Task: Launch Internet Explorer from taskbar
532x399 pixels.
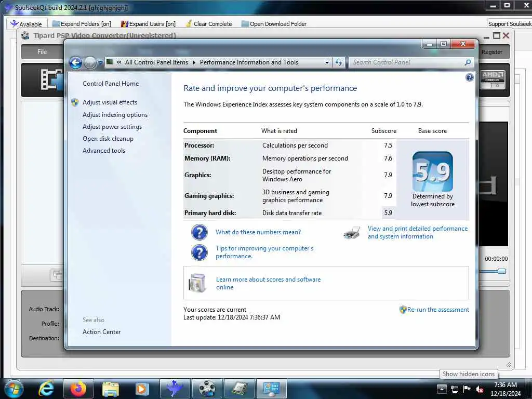Action: coord(46,389)
